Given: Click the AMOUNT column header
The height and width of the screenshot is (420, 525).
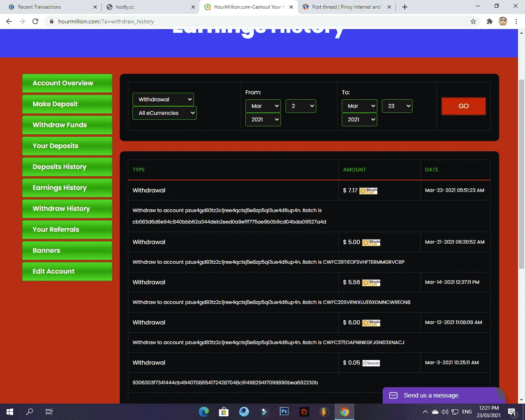Looking at the screenshot, I should tap(354, 169).
